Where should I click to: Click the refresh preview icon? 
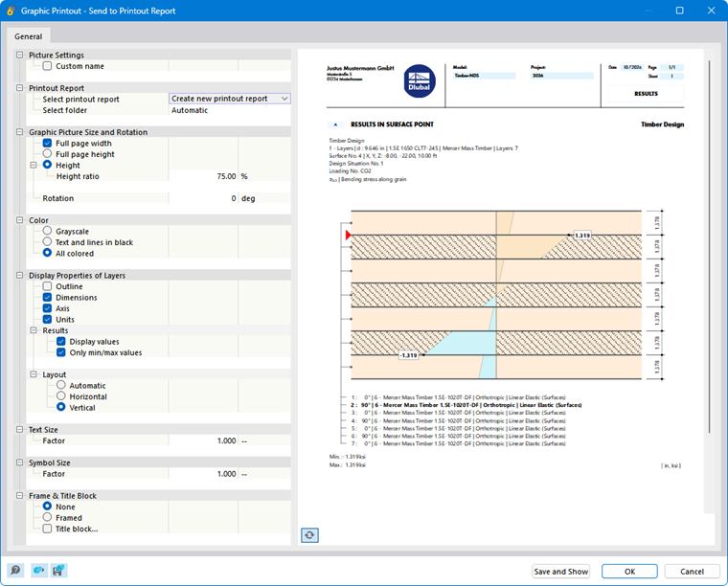point(309,535)
